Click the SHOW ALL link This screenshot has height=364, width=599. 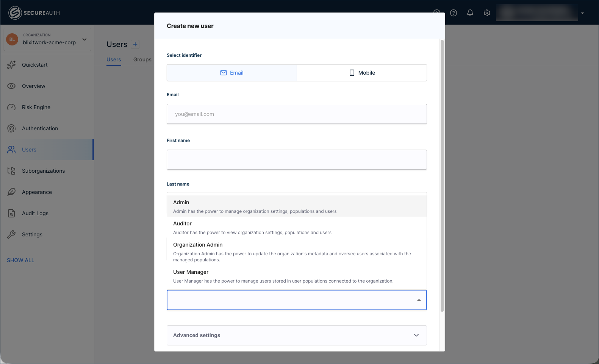click(20, 260)
